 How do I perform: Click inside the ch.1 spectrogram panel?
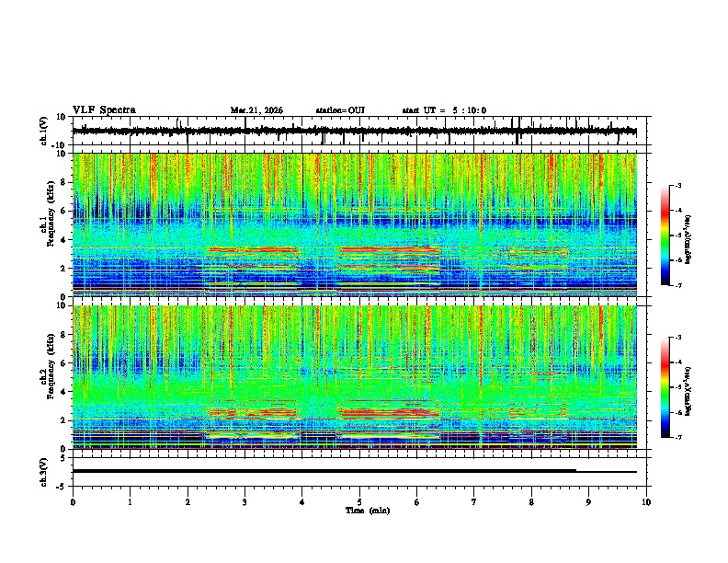(355, 224)
